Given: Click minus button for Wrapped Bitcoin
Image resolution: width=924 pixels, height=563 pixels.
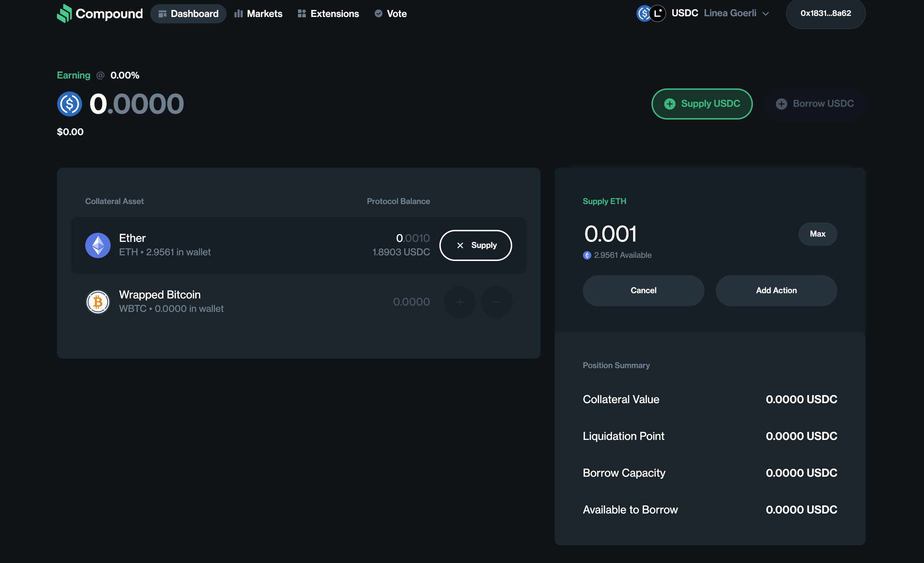Looking at the screenshot, I should [496, 302].
